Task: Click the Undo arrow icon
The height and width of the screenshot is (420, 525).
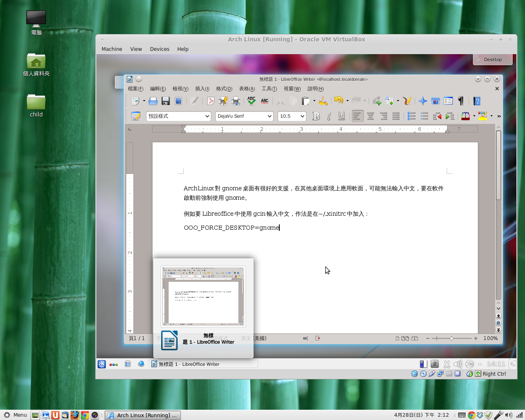Action: click(x=338, y=101)
